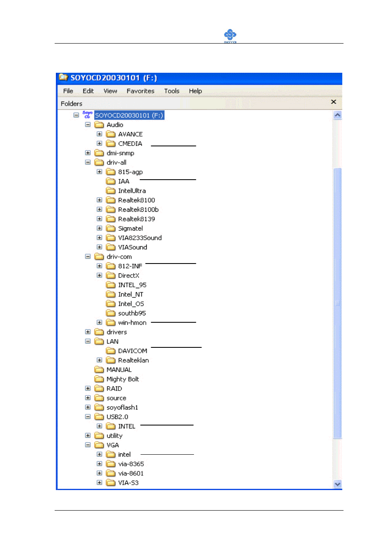This screenshot has width=392, height=555.
Task: Collapse the SOYOCD20030101 (F:) root node
Action: click(76, 115)
